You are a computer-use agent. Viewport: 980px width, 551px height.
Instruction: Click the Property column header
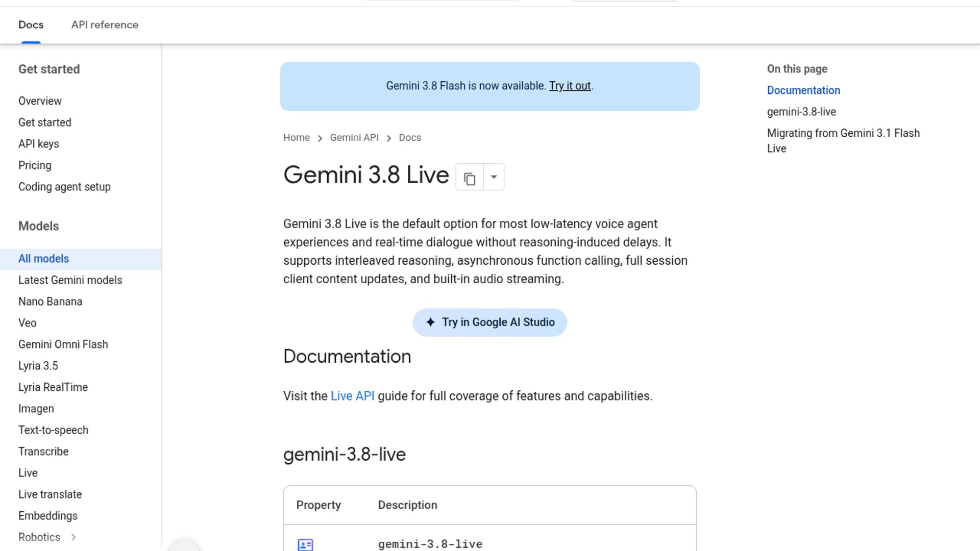pos(318,505)
